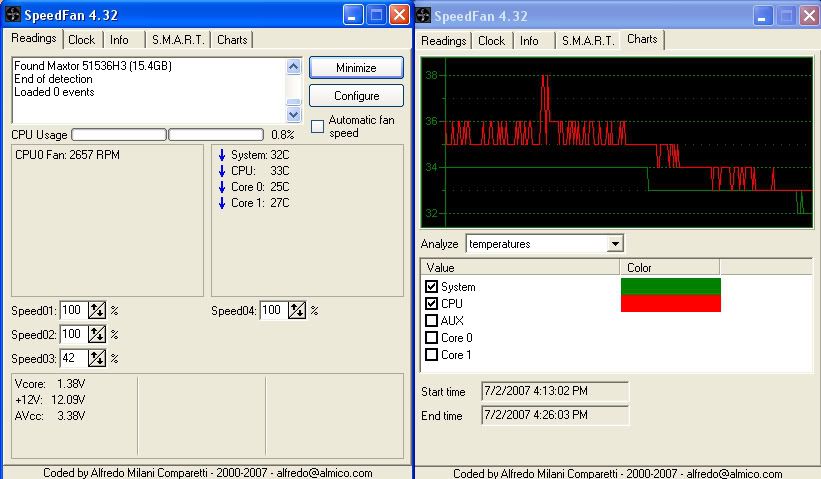821x479 pixels.
Task: Open the Info tab in right window
Action: [529, 41]
